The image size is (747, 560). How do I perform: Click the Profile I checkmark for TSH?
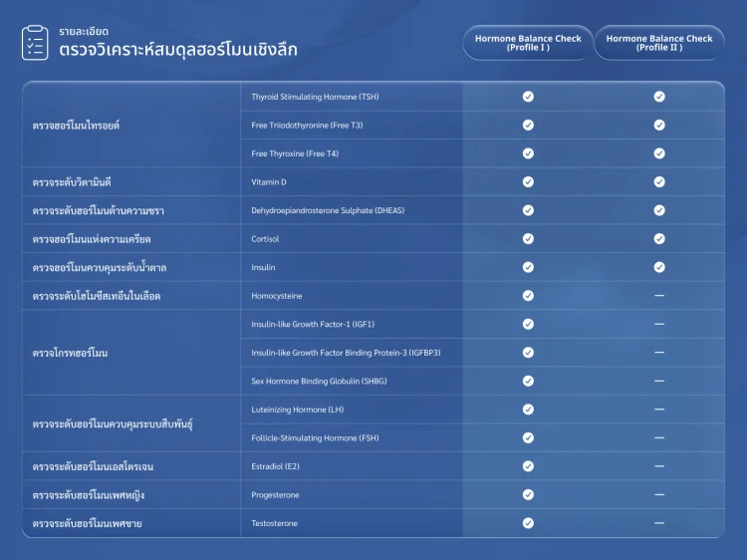pos(528,97)
